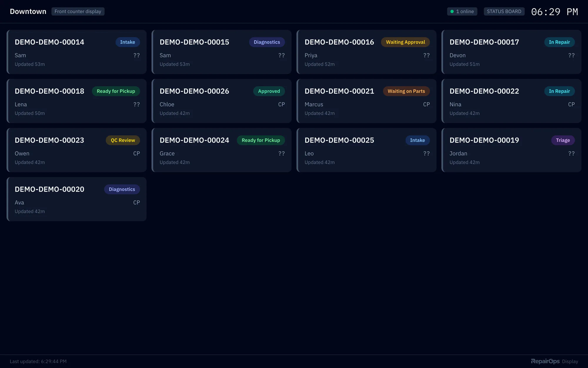Select the Approved badge on DEMO-DEMO-00026

click(269, 91)
